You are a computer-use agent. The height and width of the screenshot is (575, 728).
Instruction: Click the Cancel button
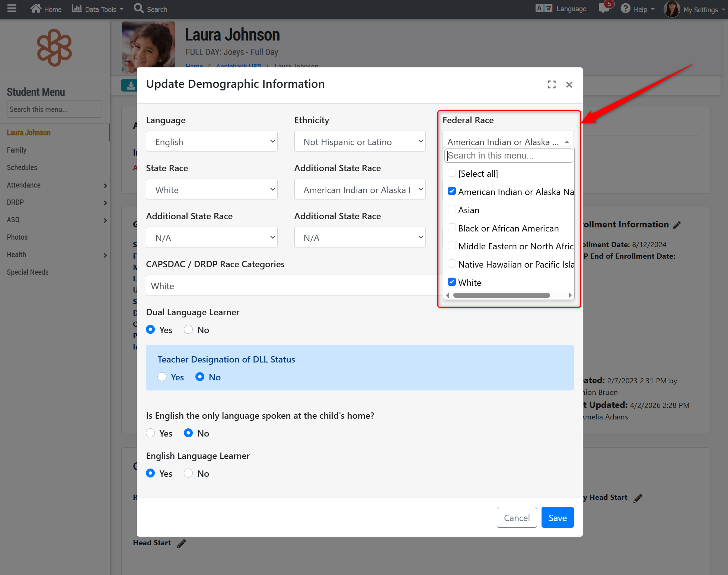click(x=517, y=517)
